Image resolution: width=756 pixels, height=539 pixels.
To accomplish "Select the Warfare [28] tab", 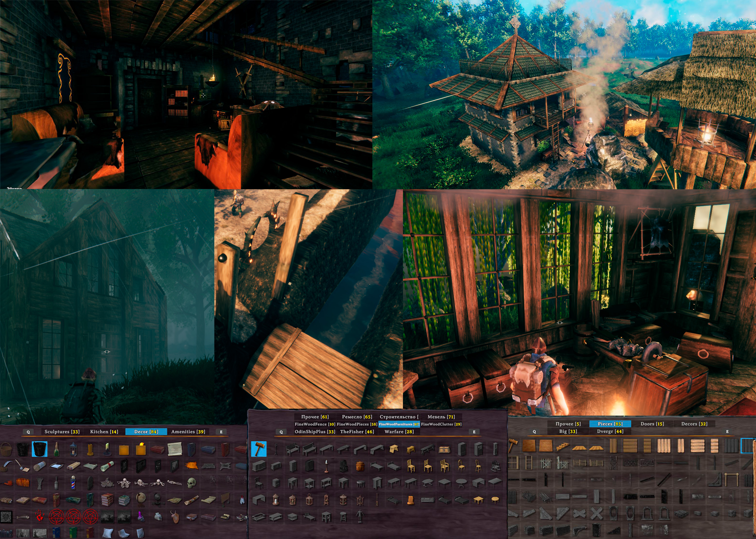I will [399, 432].
